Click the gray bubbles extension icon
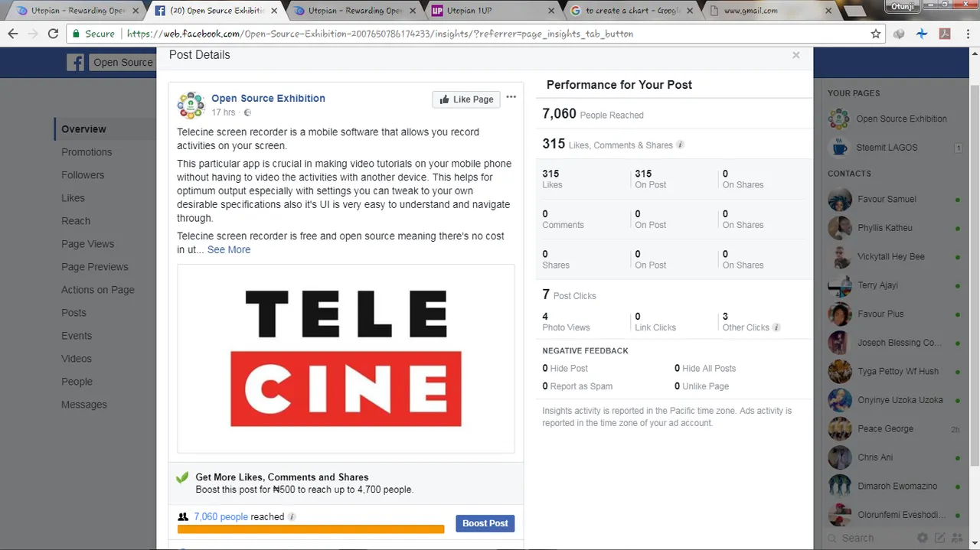The width and height of the screenshot is (980, 550). coord(899,34)
